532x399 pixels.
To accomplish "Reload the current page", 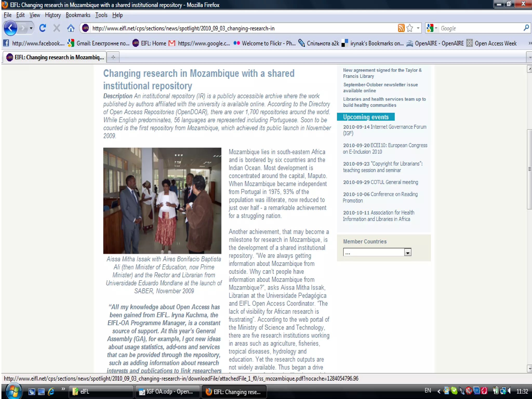I will 43,28.
